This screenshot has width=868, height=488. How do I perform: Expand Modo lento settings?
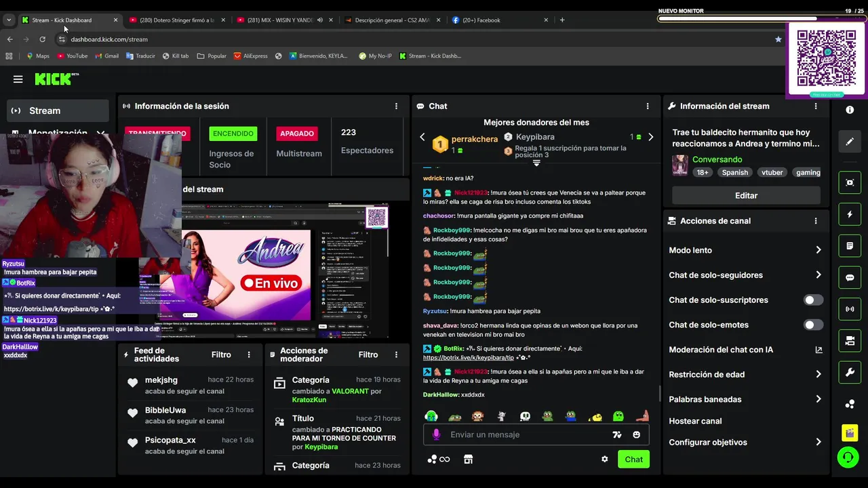click(x=818, y=250)
